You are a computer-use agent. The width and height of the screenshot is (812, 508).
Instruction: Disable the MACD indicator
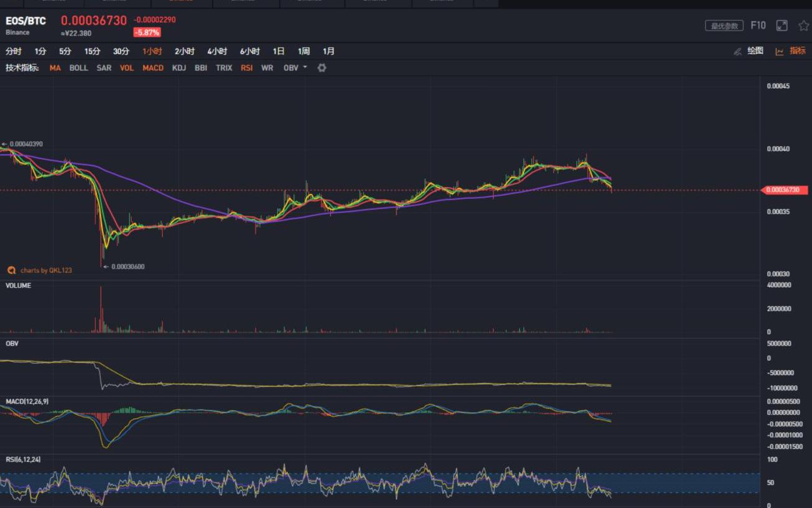(153, 68)
